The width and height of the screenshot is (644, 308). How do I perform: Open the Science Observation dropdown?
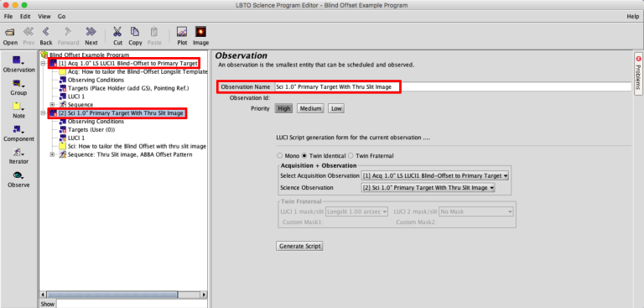tap(428, 187)
